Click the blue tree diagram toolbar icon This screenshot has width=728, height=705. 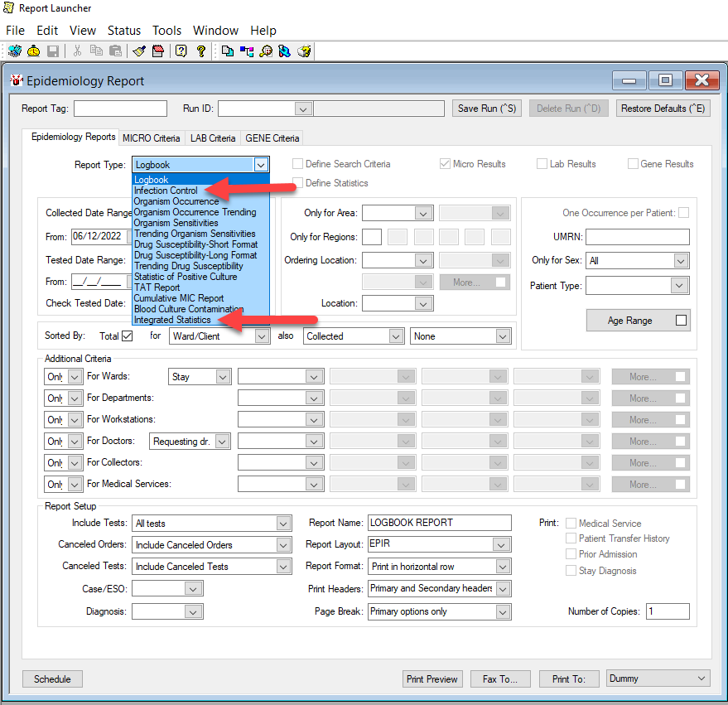point(247,51)
